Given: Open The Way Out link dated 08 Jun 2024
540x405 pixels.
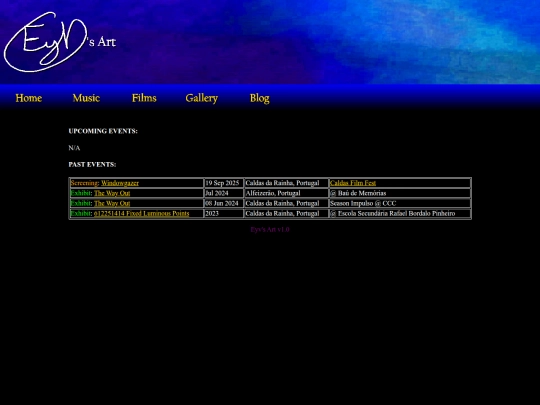Looking at the screenshot, I should (112, 203).
